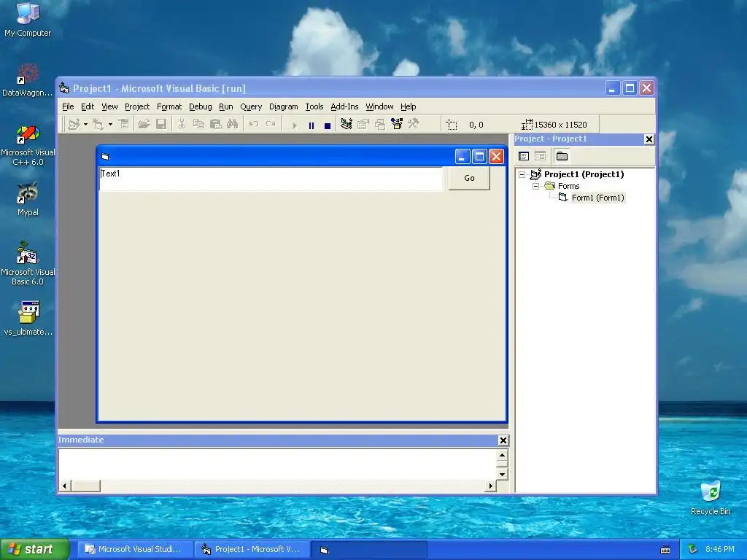747x560 pixels.
Task: Click the Save Project floppy icon
Action: pos(161,125)
